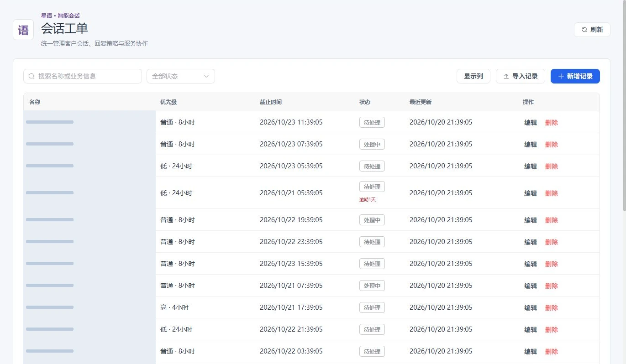The height and width of the screenshot is (364, 626).
Task: Edit the row due 2026/10/23 11:39:05
Action: coord(531,123)
